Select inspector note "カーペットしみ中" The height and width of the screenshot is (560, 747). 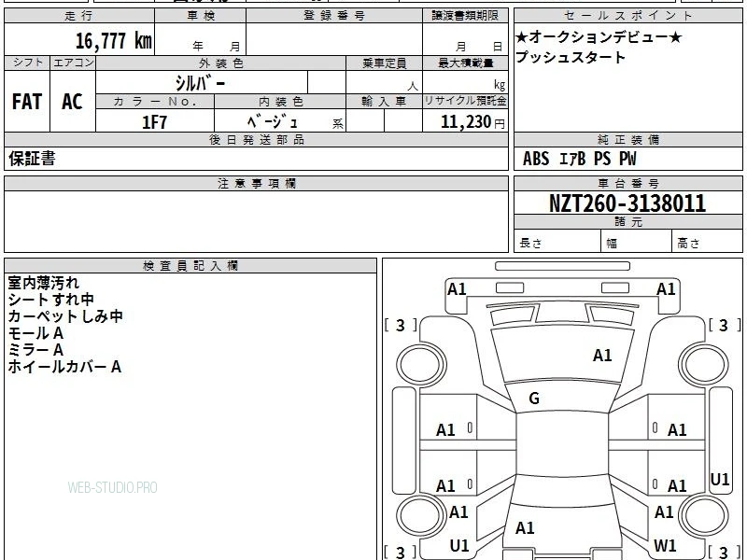pyautogui.click(x=65, y=316)
